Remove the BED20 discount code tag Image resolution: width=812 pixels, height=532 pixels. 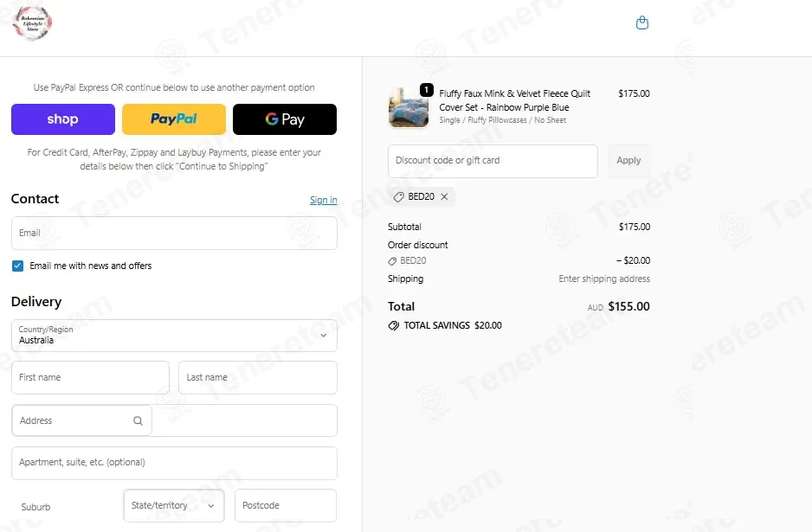point(444,196)
